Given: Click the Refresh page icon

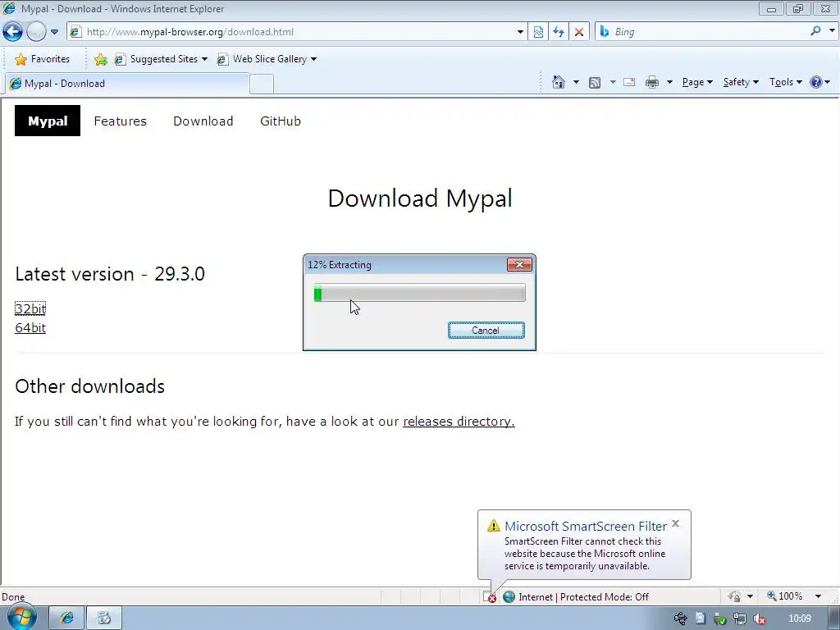Looking at the screenshot, I should pyautogui.click(x=558, y=32).
